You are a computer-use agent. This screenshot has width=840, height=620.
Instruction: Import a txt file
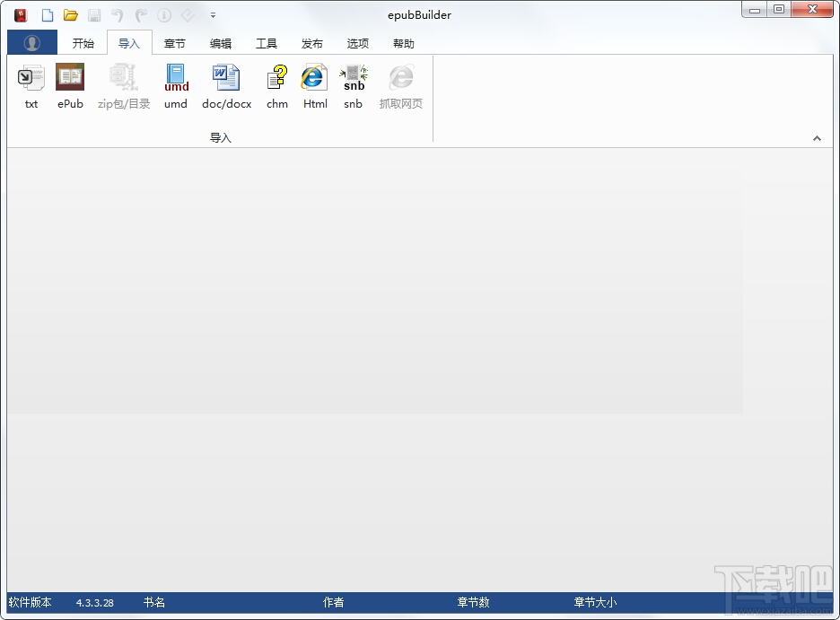(31, 87)
